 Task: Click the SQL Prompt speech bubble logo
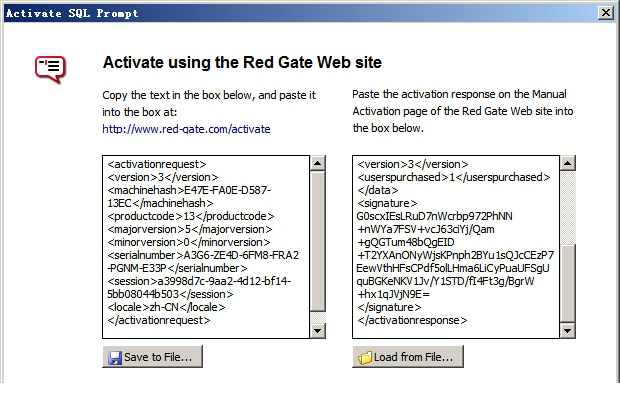(50, 70)
